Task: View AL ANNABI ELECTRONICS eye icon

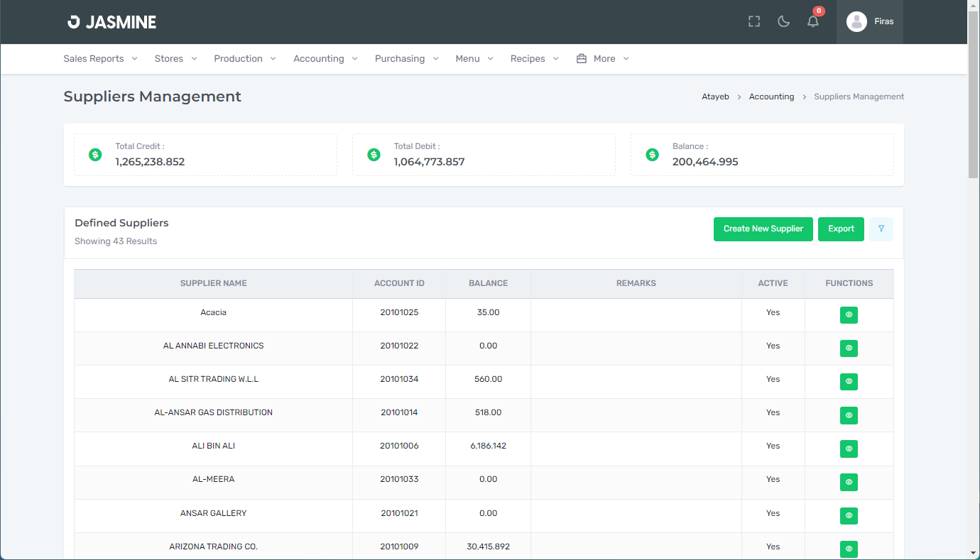Action: click(x=849, y=348)
